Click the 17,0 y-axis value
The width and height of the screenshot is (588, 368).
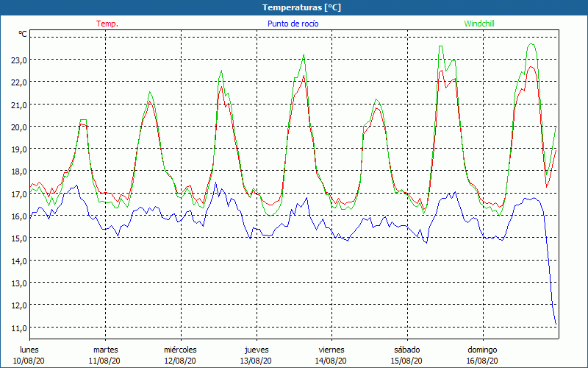point(18,194)
